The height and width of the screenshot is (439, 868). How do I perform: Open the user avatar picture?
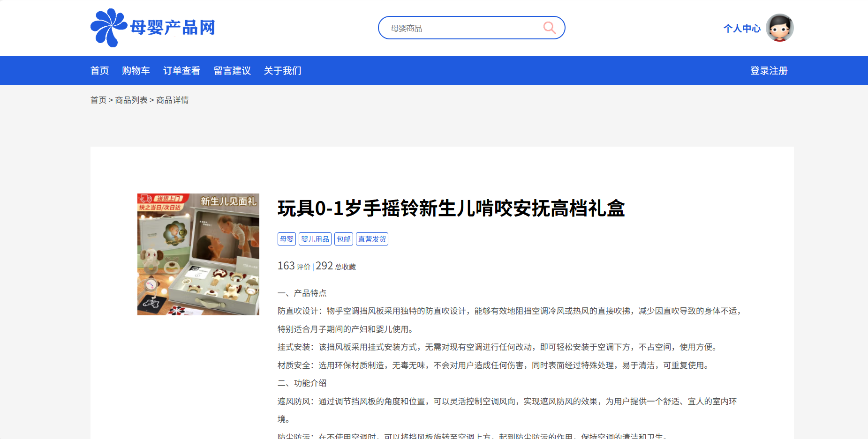click(x=779, y=28)
